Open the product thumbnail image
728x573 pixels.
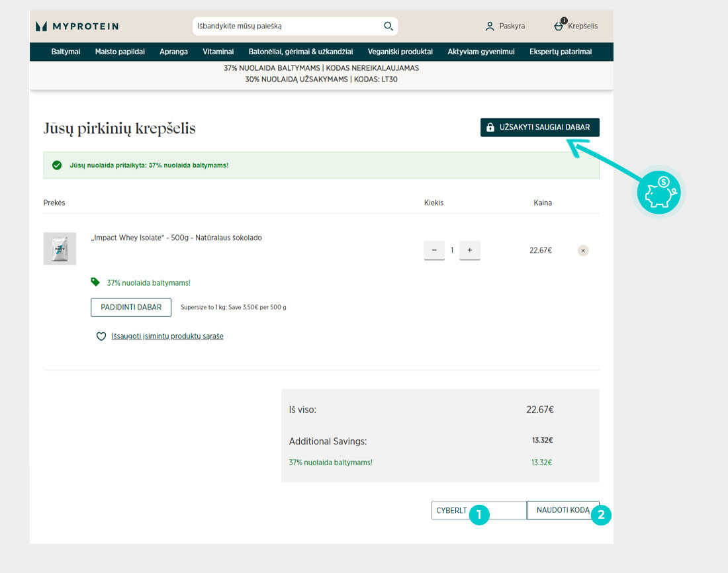[60, 248]
